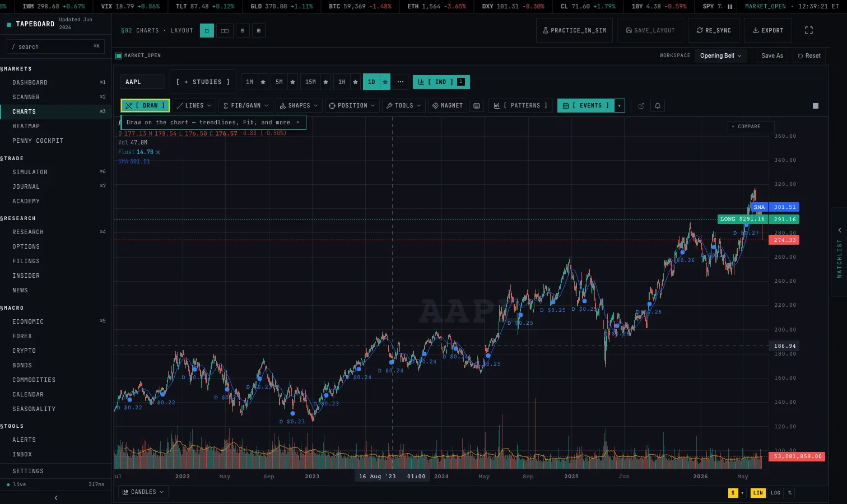Dismiss the draw tooltip with x
Image resolution: width=847 pixels, height=504 pixels.
point(298,122)
